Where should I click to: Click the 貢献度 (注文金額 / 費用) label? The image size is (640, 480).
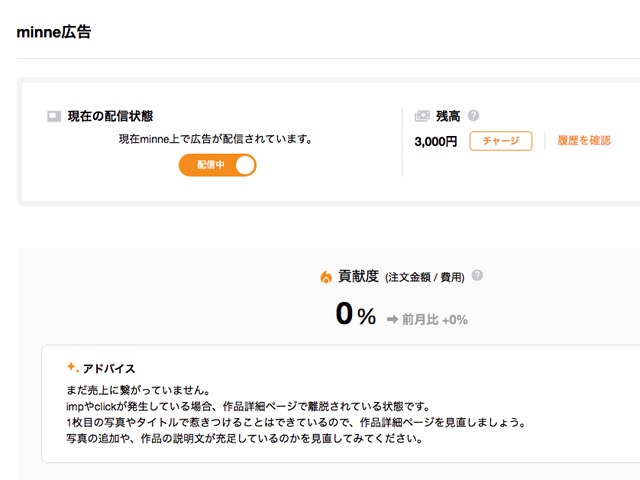401,277
